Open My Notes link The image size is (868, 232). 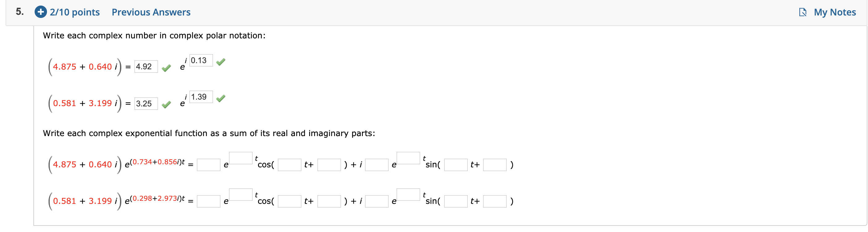[x=834, y=12]
